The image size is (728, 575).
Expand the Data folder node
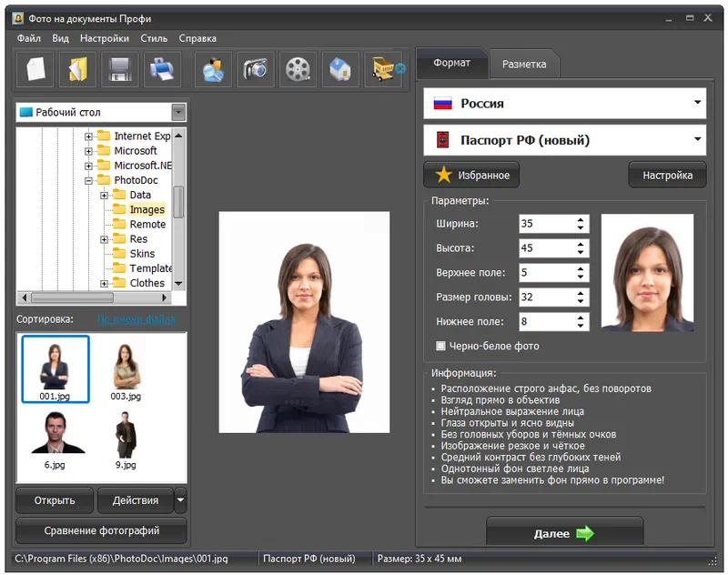coord(104,196)
